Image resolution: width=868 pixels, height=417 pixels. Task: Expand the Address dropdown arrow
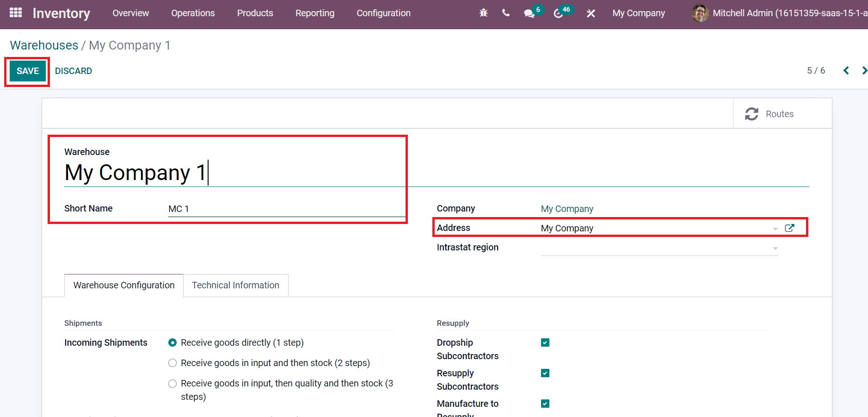coord(776,229)
